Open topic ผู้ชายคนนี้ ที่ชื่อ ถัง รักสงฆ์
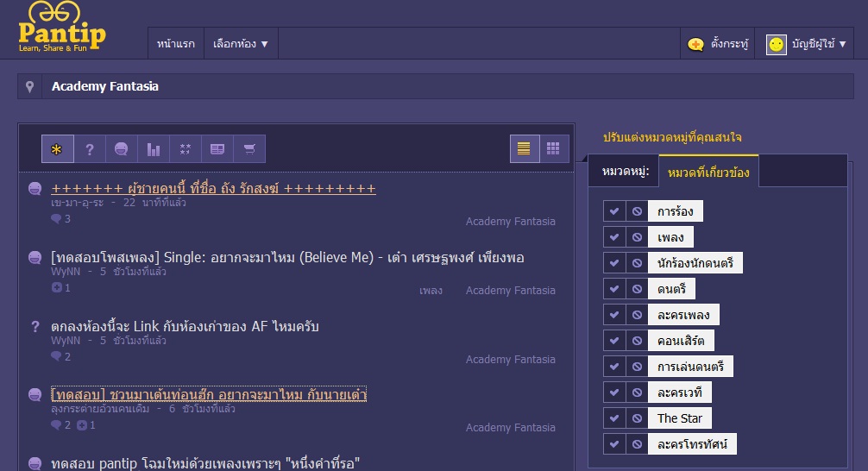This screenshot has height=471, width=868. pyautogui.click(x=213, y=188)
